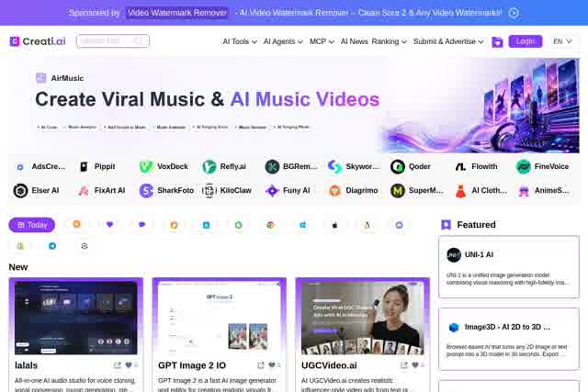Click the Login button

pyautogui.click(x=526, y=41)
